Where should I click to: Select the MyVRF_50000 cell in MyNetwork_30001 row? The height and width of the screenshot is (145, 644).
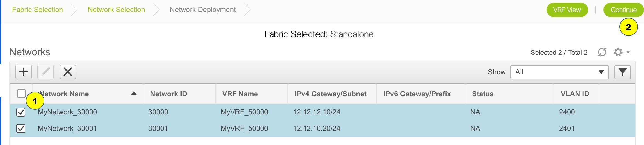pyautogui.click(x=244, y=128)
